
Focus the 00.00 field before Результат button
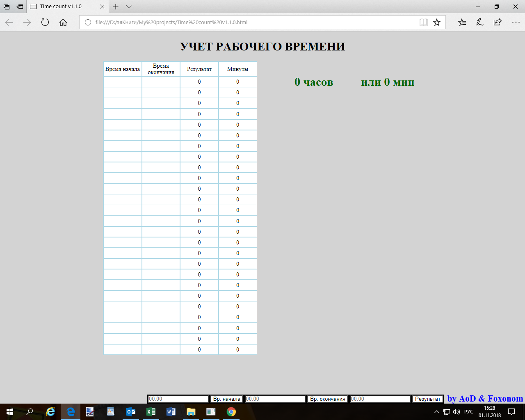coord(380,399)
